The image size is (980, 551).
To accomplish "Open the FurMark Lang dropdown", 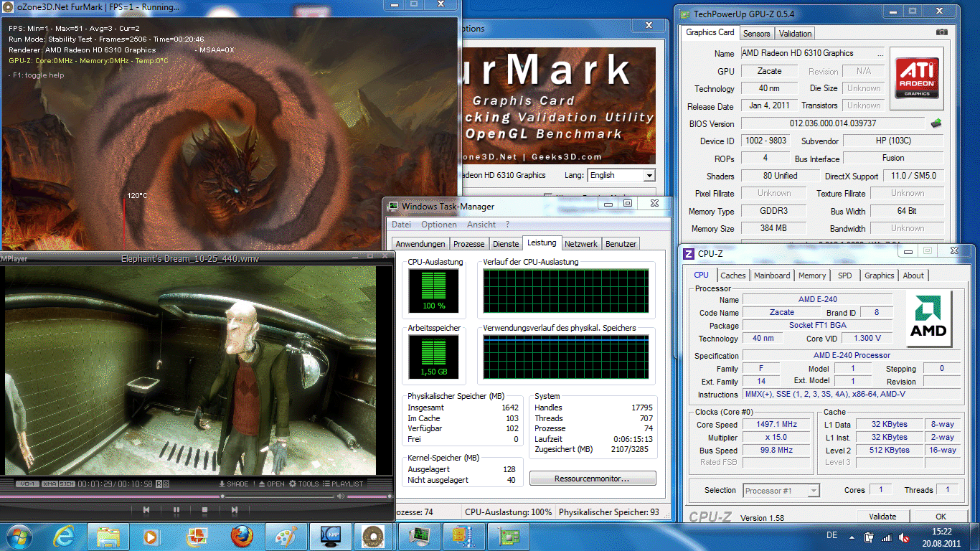I will [x=649, y=175].
